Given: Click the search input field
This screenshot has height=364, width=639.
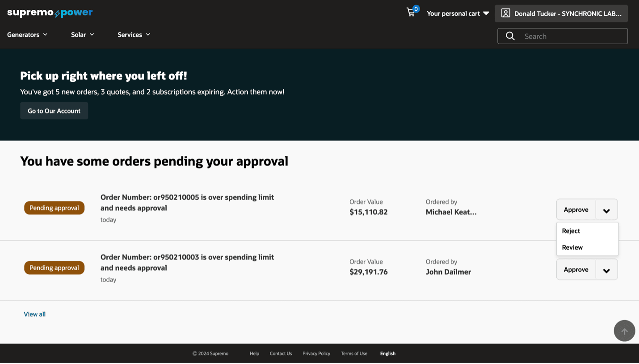Looking at the screenshot, I should click(572, 36).
